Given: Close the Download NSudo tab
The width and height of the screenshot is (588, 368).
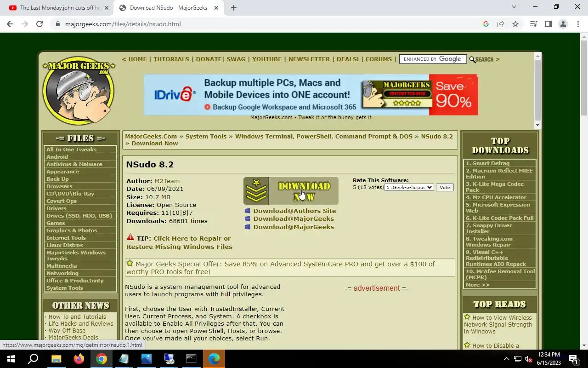Looking at the screenshot, I should (x=217, y=8).
